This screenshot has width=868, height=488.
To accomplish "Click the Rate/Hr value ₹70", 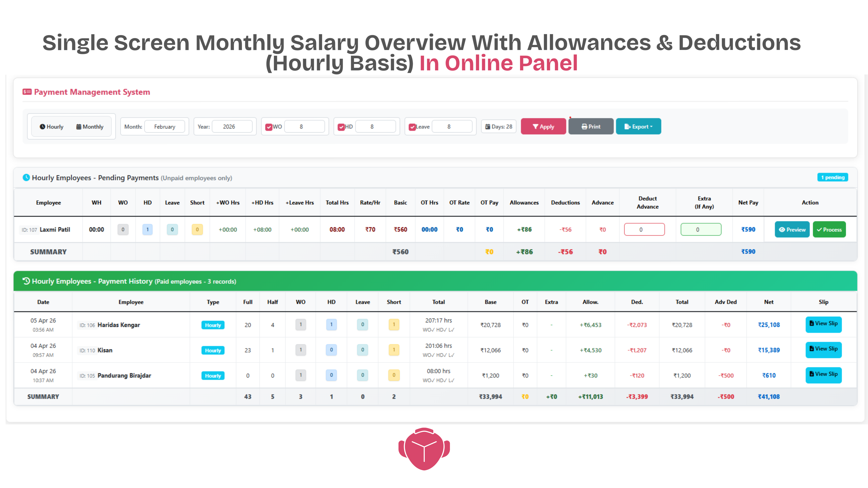I will (x=370, y=229).
